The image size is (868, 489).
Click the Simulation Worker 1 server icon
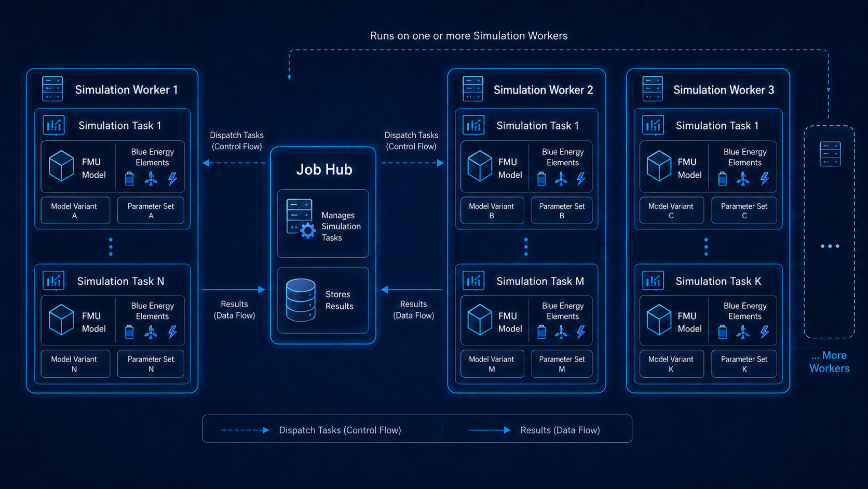52,89
